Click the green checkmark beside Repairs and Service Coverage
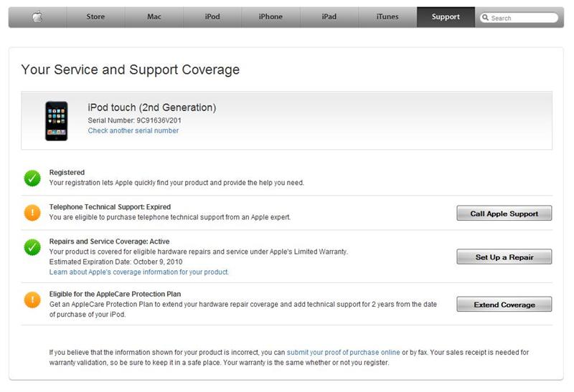 pos(32,247)
